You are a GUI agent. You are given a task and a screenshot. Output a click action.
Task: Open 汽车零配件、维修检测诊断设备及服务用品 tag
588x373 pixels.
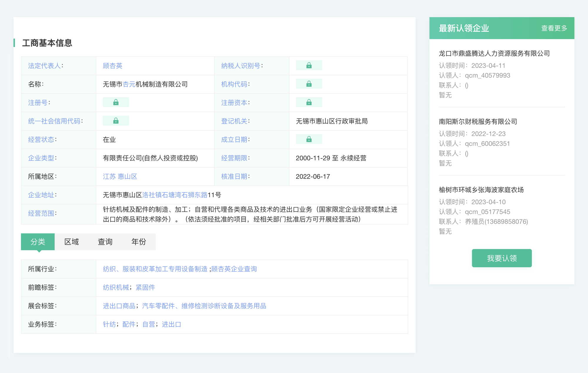coord(204,306)
